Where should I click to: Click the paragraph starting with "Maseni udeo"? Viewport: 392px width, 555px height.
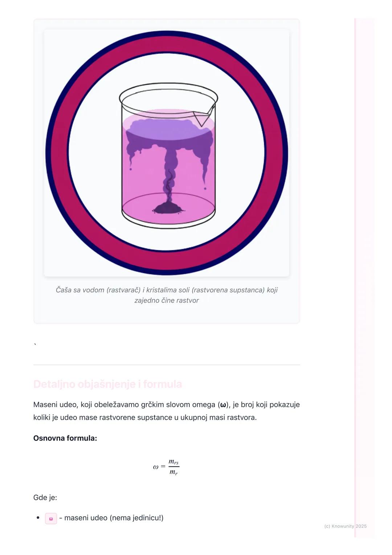pos(166,411)
